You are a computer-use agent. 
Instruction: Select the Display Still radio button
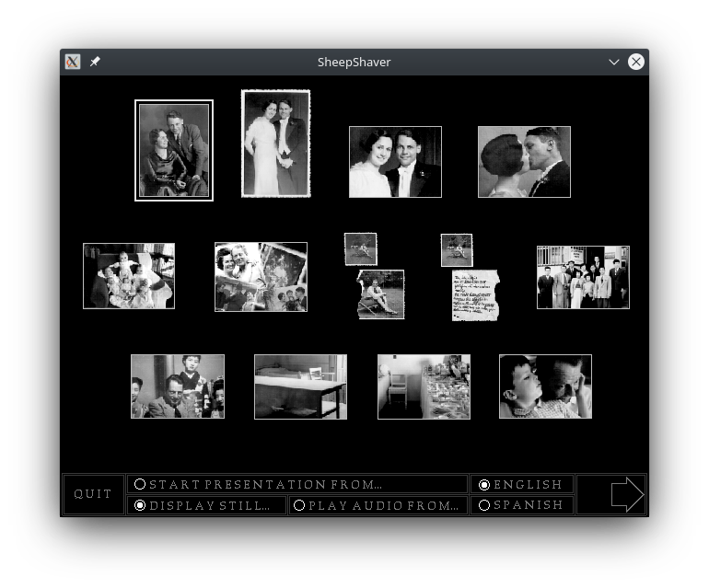(x=140, y=505)
